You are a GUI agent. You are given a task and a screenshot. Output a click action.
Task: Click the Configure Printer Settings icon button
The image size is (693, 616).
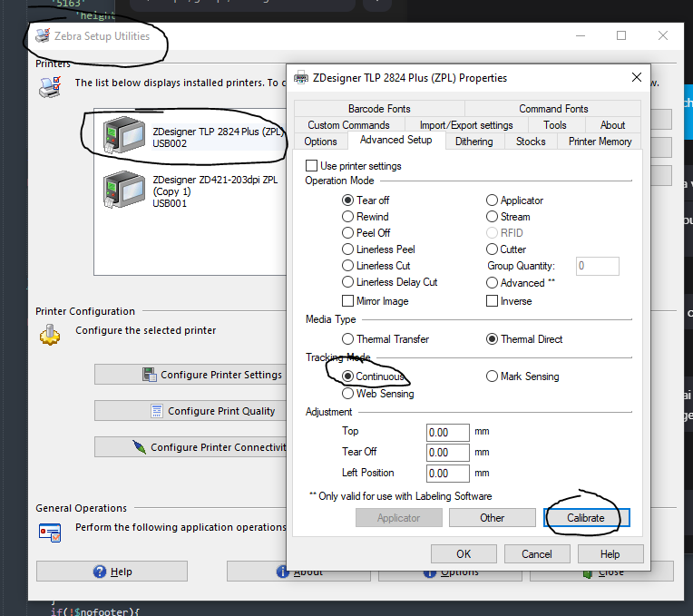pyautogui.click(x=150, y=375)
